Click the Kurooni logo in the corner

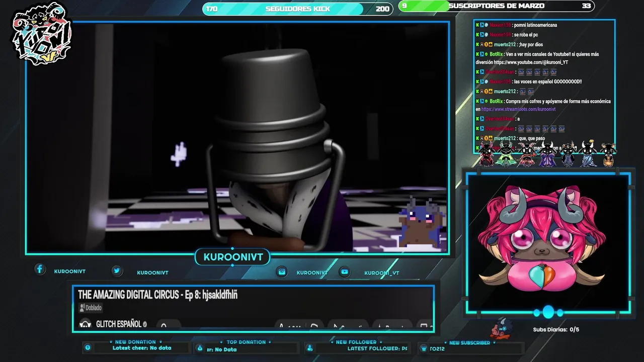pos(42,34)
